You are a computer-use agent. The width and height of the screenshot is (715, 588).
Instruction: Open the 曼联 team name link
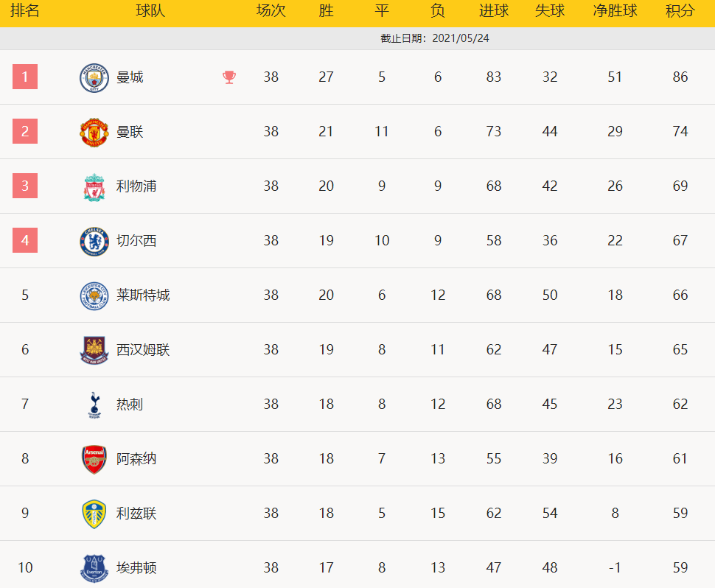pos(130,132)
